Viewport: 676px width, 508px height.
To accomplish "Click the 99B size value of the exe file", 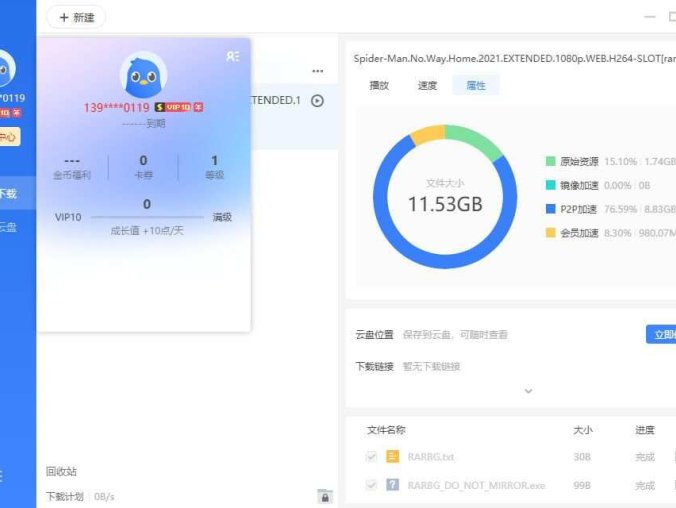I will [582, 486].
